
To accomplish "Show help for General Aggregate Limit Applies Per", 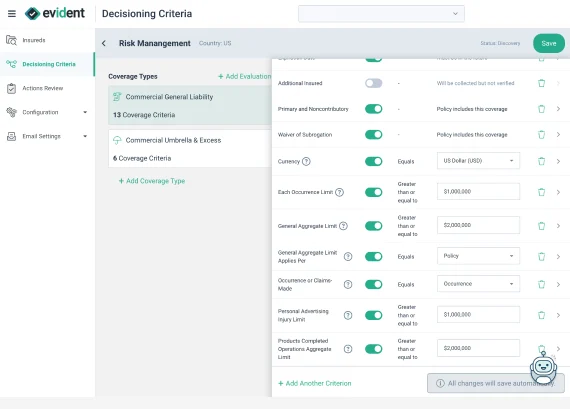I will 348,257.
